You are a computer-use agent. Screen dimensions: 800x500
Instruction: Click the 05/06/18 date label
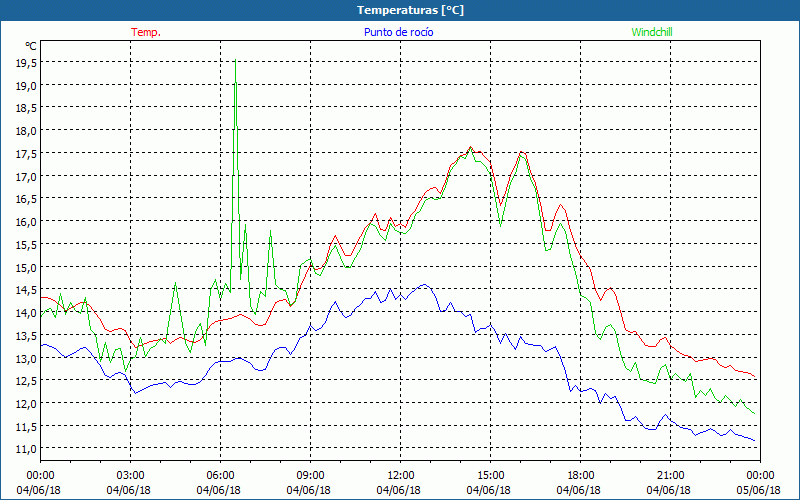[758, 490]
